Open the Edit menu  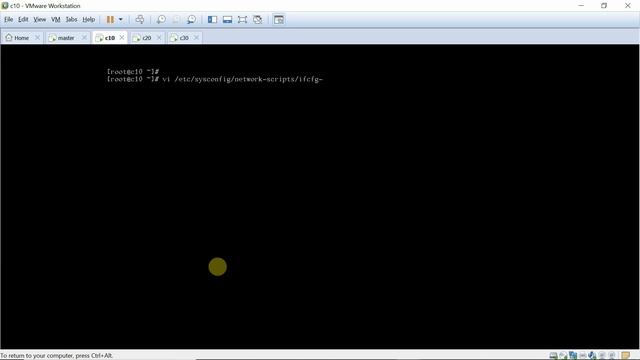click(23, 19)
